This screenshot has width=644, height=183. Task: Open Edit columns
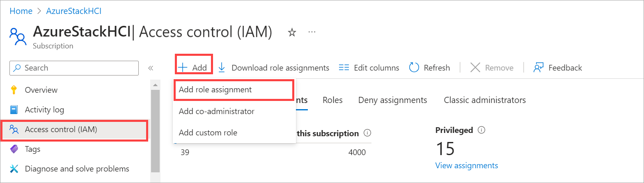tap(369, 68)
